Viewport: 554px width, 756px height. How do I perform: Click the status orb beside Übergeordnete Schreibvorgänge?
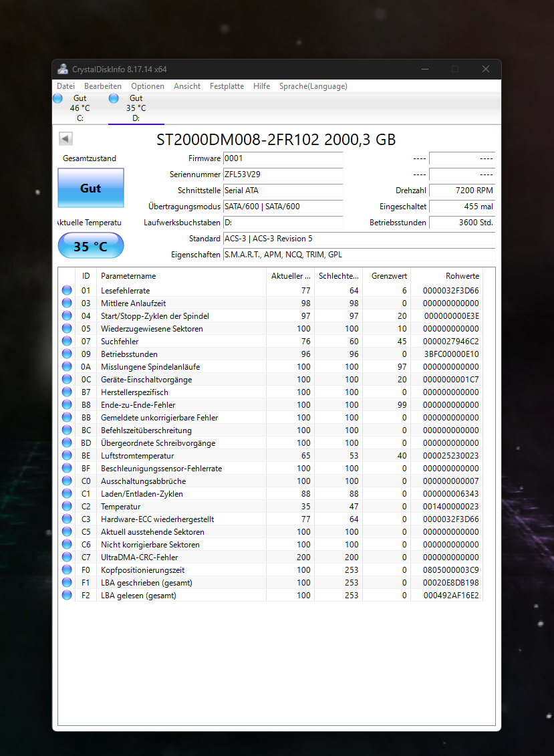click(x=67, y=443)
